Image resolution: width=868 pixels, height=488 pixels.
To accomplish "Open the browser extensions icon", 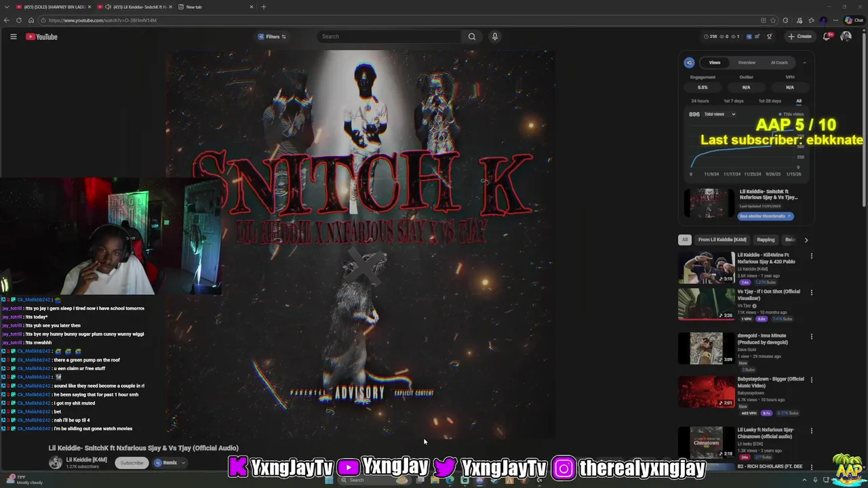I will tap(785, 20).
